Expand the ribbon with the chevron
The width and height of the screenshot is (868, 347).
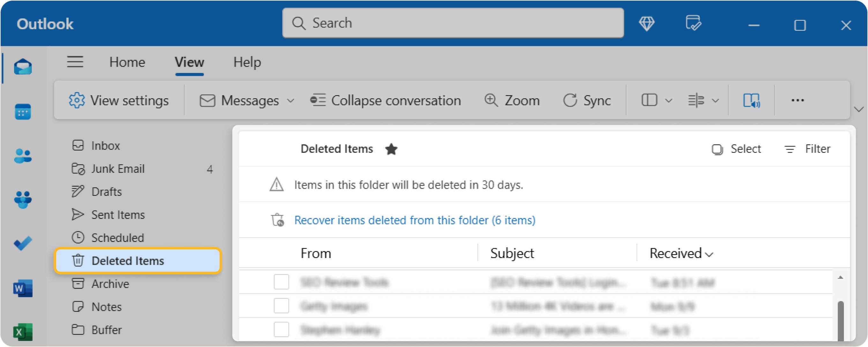pyautogui.click(x=859, y=109)
